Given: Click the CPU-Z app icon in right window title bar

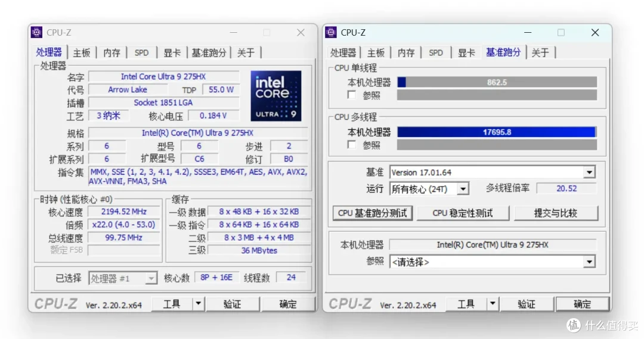Looking at the screenshot, I should [330, 32].
